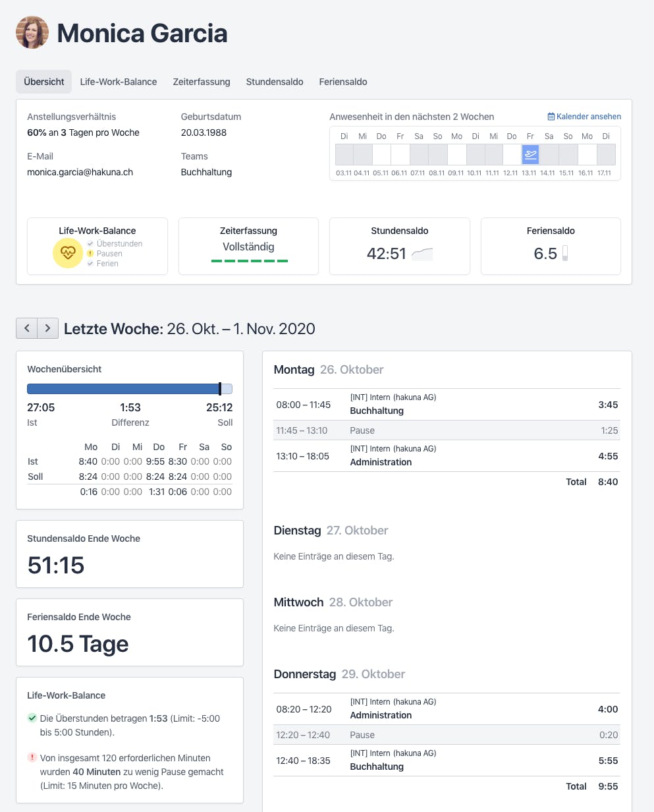
Task: Open the Zeiterfassung Vollständig summary card
Action: click(248, 246)
